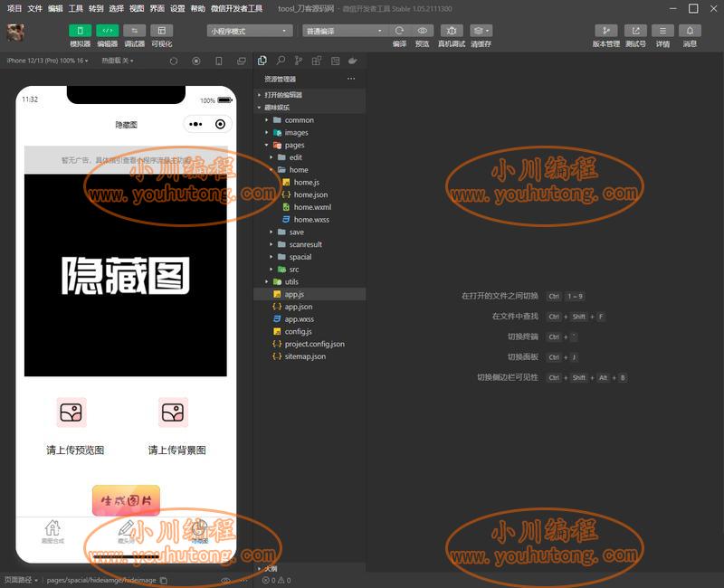Open the home.wxss file
Screen dimensions: 724x588
(310, 220)
